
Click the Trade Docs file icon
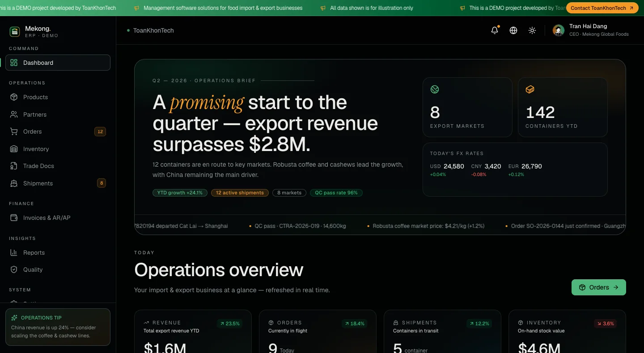pyautogui.click(x=14, y=166)
